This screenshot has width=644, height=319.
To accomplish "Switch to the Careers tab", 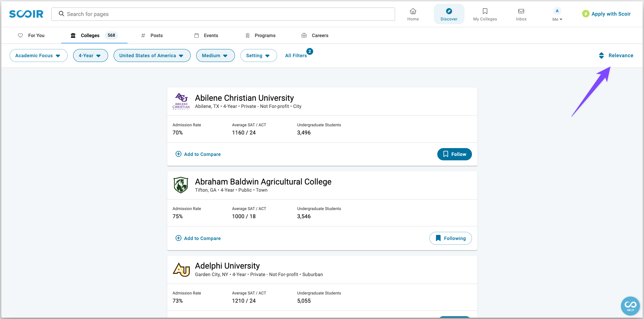I will pyautogui.click(x=315, y=35).
